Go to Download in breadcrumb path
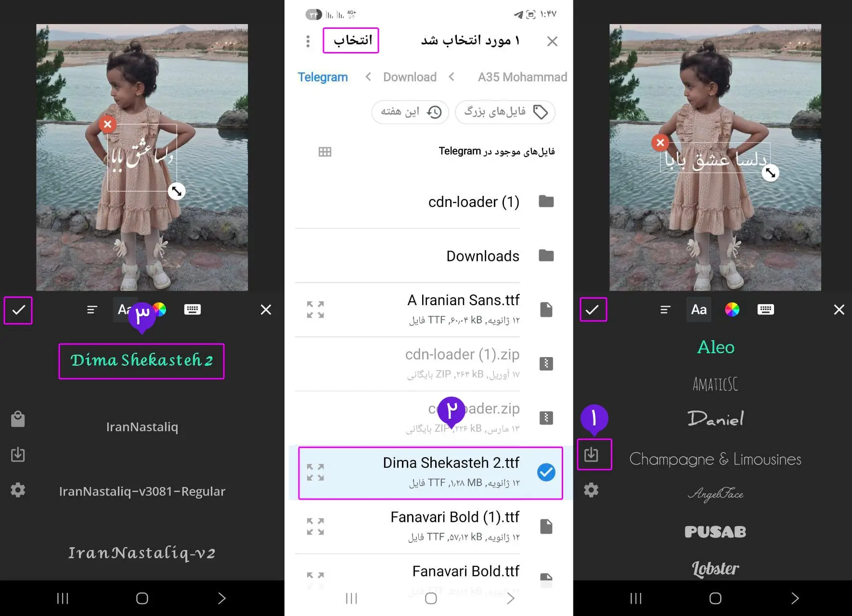Image resolution: width=852 pixels, height=616 pixels. pyautogui.click(x=410, y=77)
